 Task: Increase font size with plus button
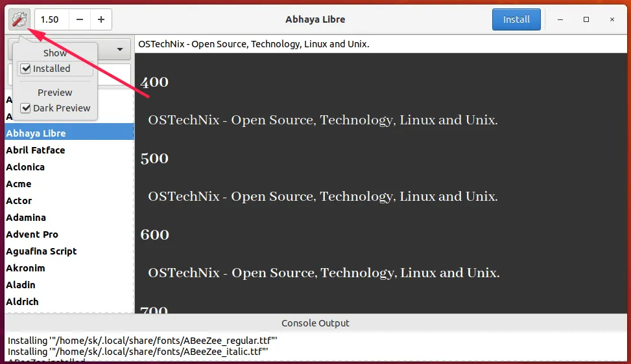(x=101, y=19)
